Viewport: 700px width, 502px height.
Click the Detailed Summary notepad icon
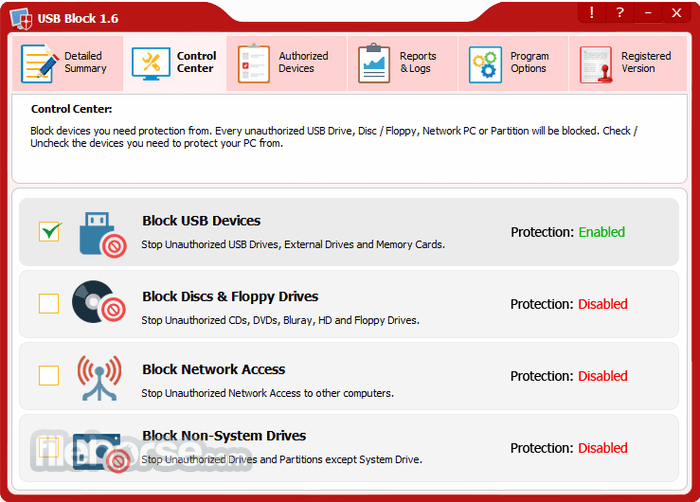pyautogui.click(x=39, y=63)
